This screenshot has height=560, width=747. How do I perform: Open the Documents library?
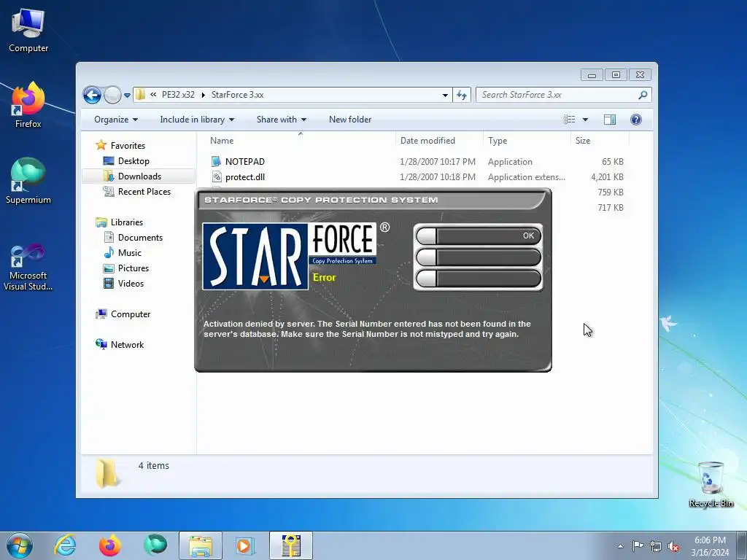(140, 238)
